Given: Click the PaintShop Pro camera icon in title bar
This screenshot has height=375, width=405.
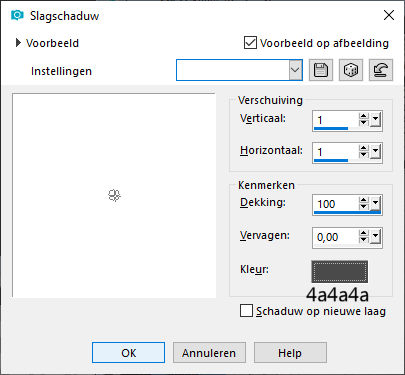Looking at the screenshot, I should (x=17, y=15).
